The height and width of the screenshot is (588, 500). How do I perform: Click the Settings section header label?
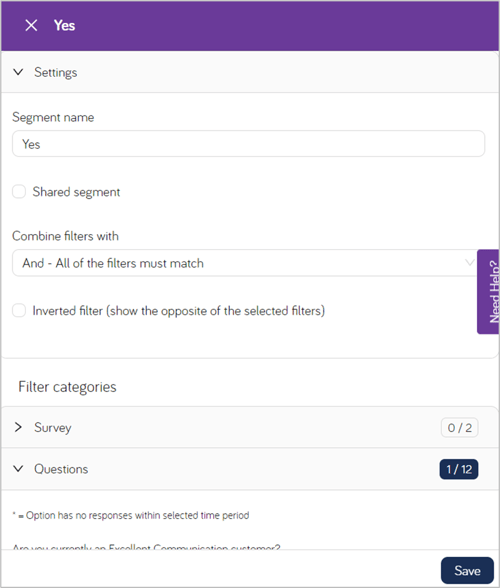(x=56, y=72)
